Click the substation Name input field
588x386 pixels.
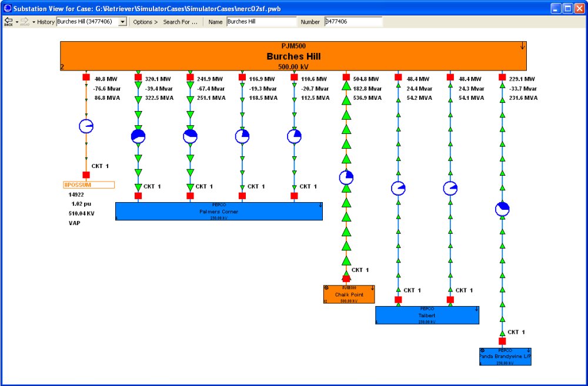pyautogui.click(x=261, y=22)
